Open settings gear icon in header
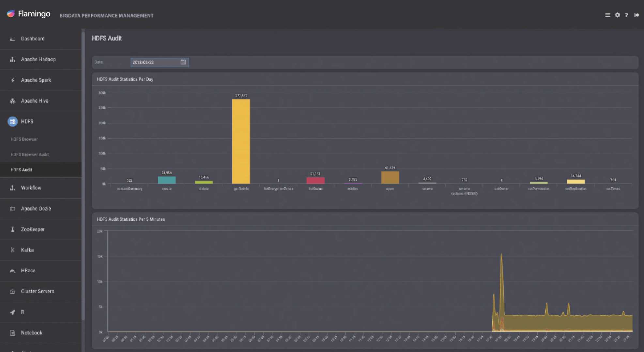The height and width of the screenshot is (352, 644). [617, 15]
